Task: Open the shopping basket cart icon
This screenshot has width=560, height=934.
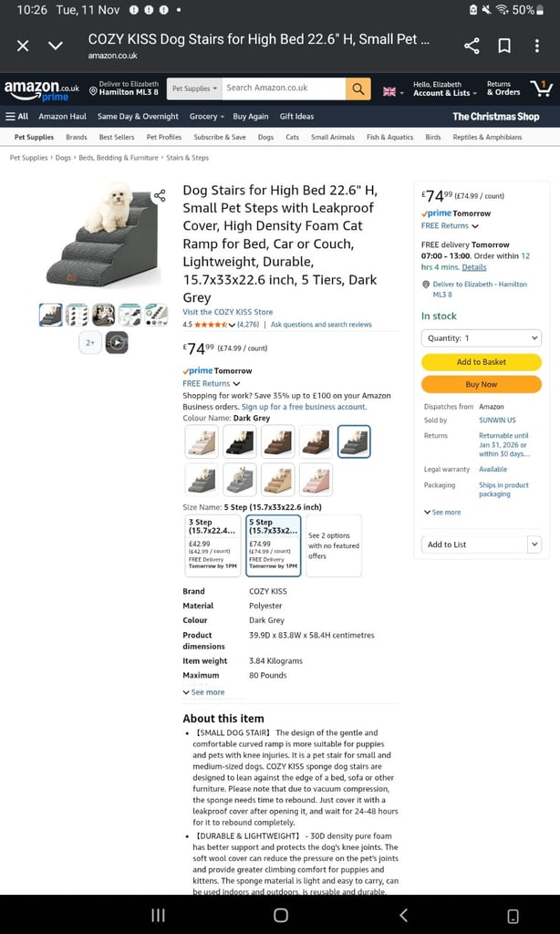Action: pos(542,88)
